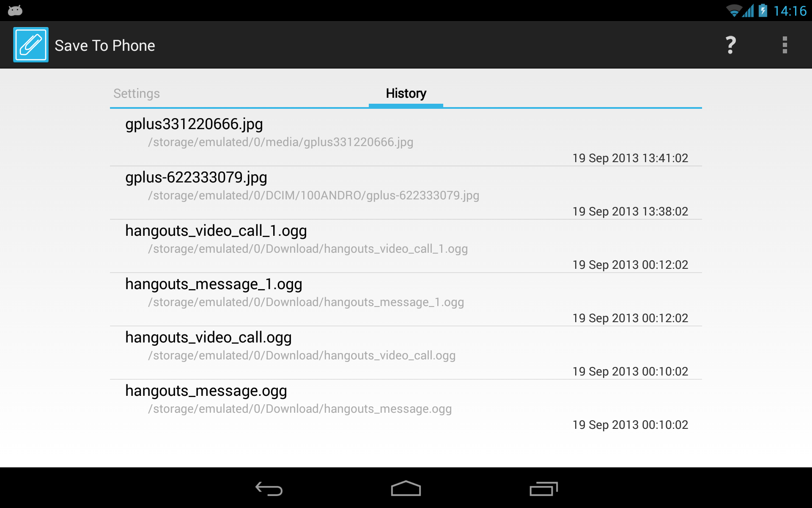
Task: Open the three-dot overflow menu
Action: tap(785, 45)
